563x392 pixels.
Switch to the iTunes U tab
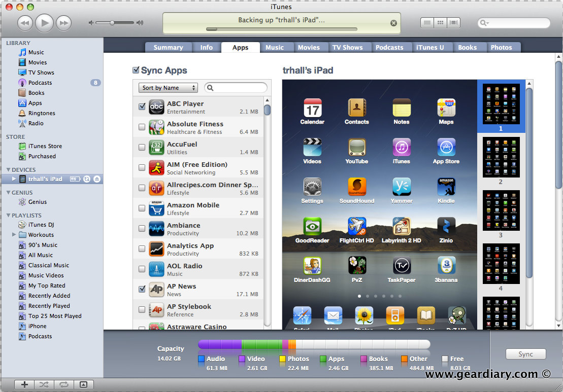coord(430,47)
